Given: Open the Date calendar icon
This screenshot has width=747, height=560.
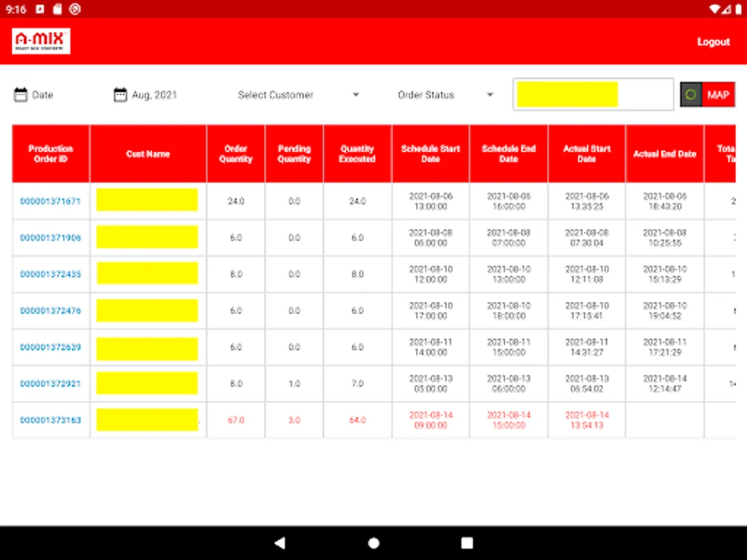Looking at the screenshot, I should [21, 95].
